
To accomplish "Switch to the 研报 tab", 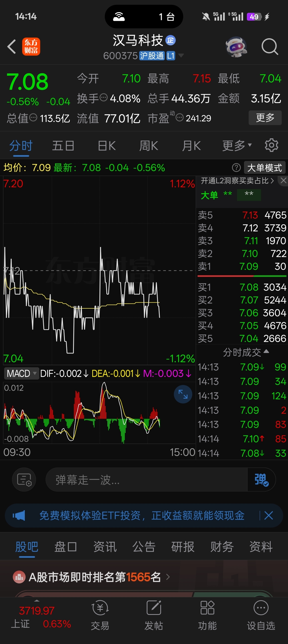I will point(183,547).
